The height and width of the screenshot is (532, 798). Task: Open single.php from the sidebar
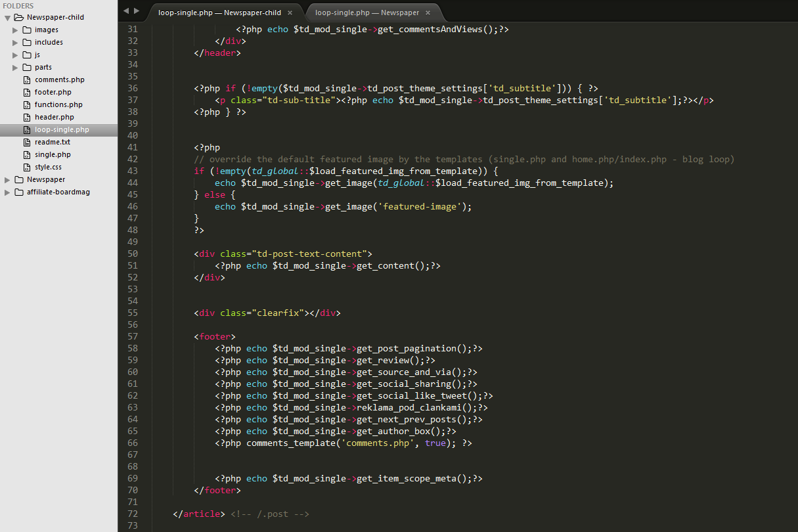tap(53, 155)
